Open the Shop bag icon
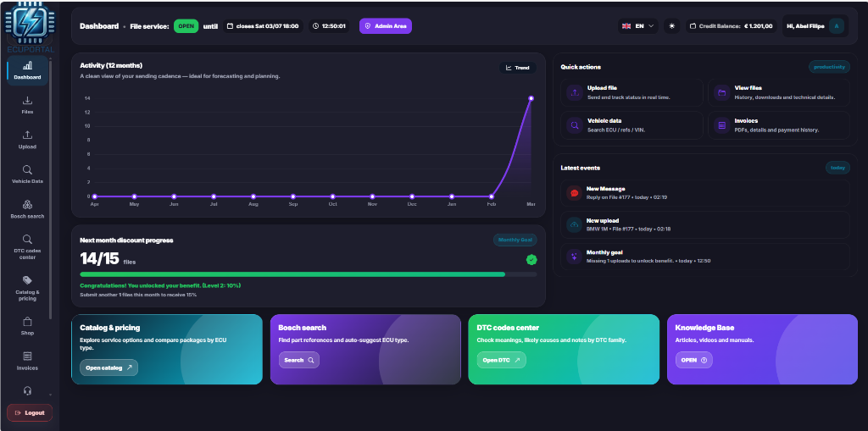This screenshot has height=431, width=868. click(x=27, y=326)
